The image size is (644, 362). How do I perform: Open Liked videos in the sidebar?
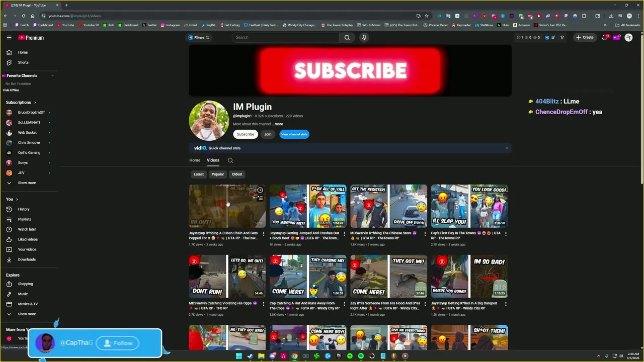click(x=28, y=239)
